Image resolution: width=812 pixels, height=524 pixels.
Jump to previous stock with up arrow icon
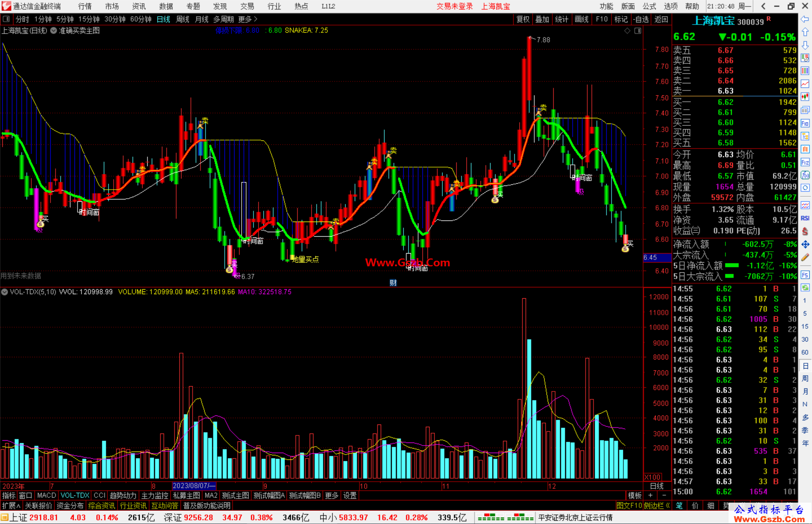[x=805, y=32]
